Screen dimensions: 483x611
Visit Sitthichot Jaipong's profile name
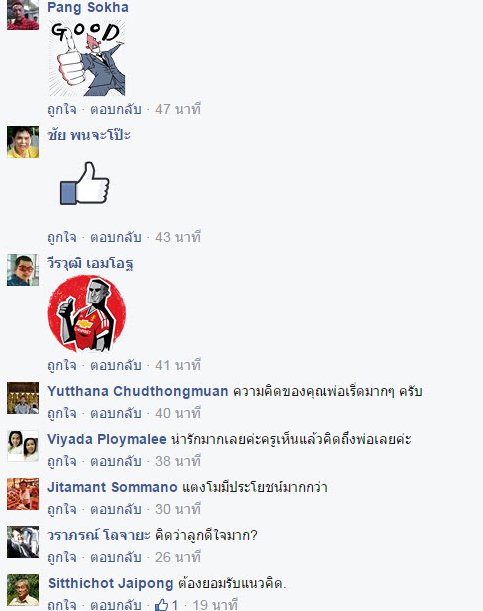(x=111, y=583)
